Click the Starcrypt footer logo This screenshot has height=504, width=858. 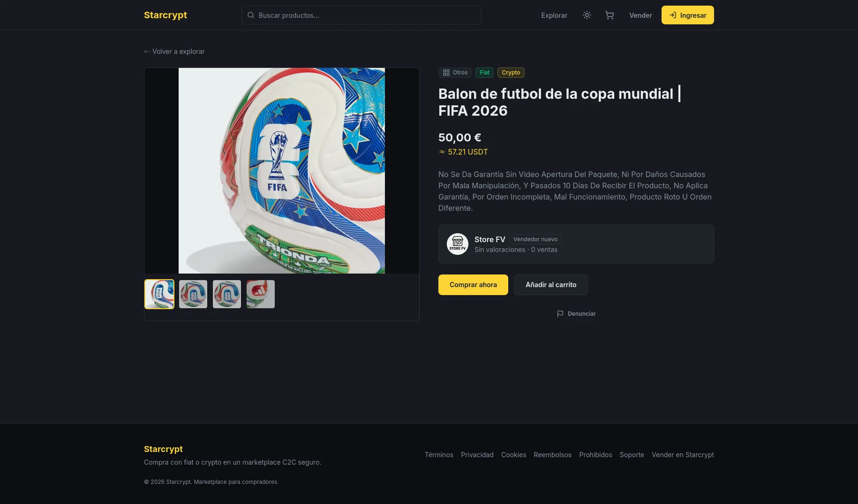click(163, 449)
